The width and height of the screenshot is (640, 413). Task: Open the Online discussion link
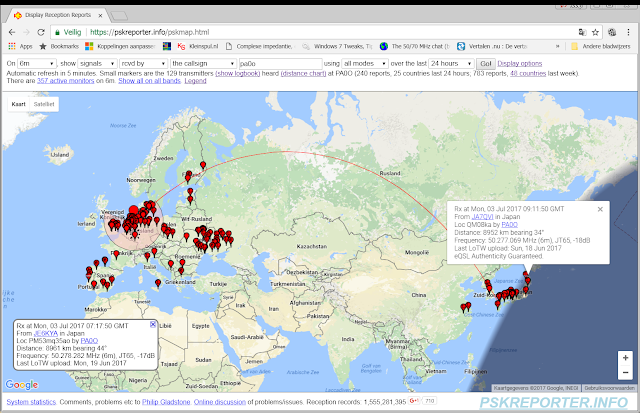tap(220, 402)
